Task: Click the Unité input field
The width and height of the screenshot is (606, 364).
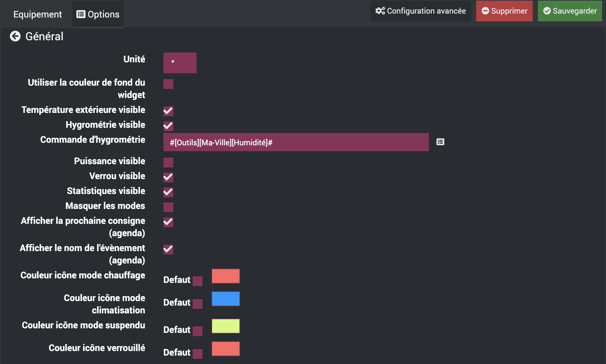Action: coord(180,63)
